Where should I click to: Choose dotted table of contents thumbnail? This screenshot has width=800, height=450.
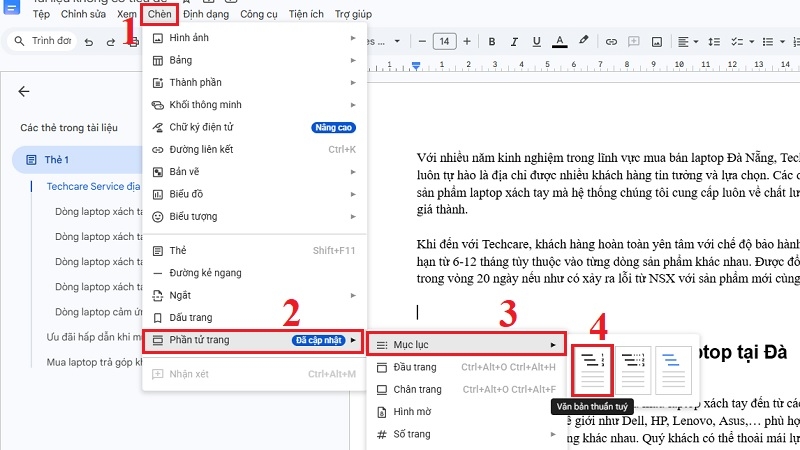click(x=633, y=370)
